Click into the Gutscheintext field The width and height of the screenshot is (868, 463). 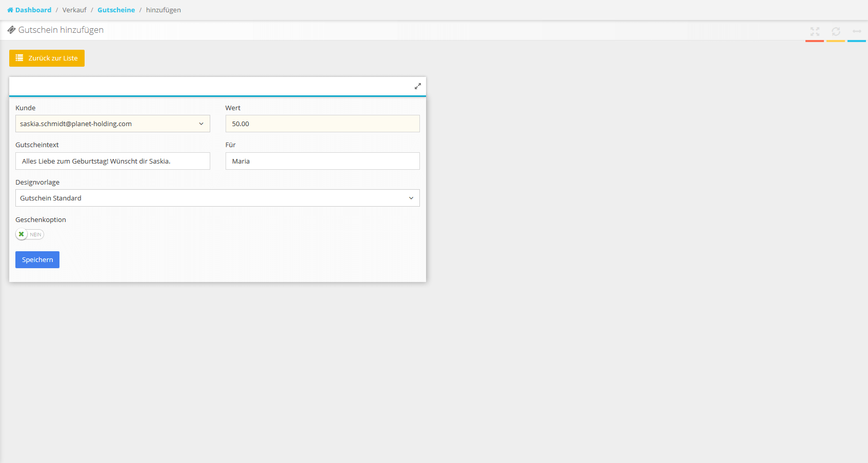[112, 161]
